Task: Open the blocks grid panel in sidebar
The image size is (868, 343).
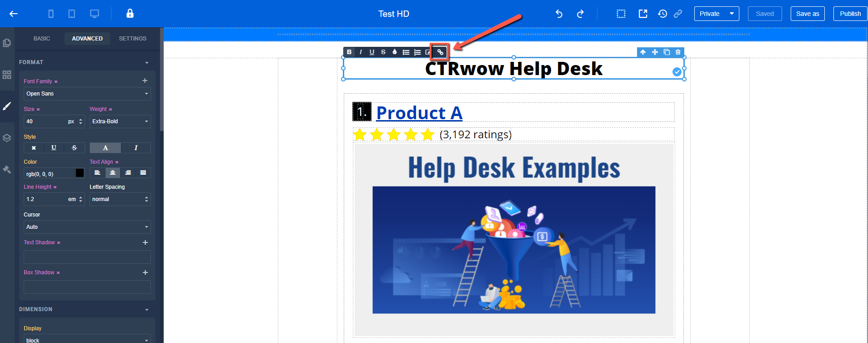Action: coord(7,75)
